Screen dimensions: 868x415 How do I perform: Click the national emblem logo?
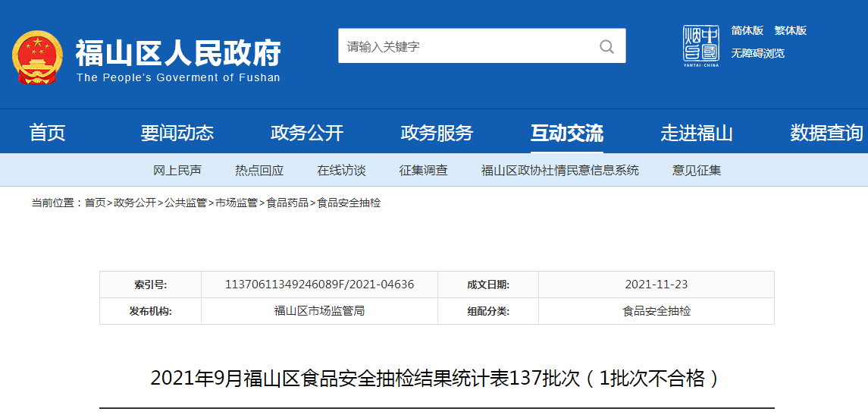[38, 57]
